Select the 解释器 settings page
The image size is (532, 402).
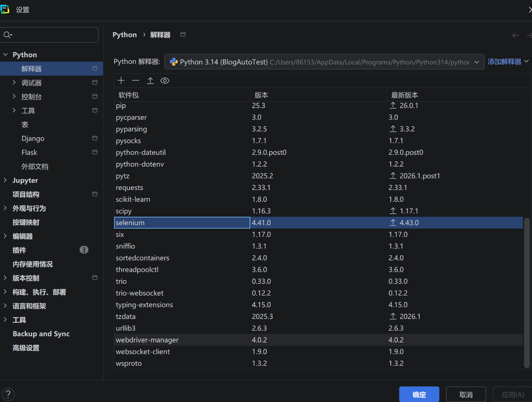click(51, 69)
